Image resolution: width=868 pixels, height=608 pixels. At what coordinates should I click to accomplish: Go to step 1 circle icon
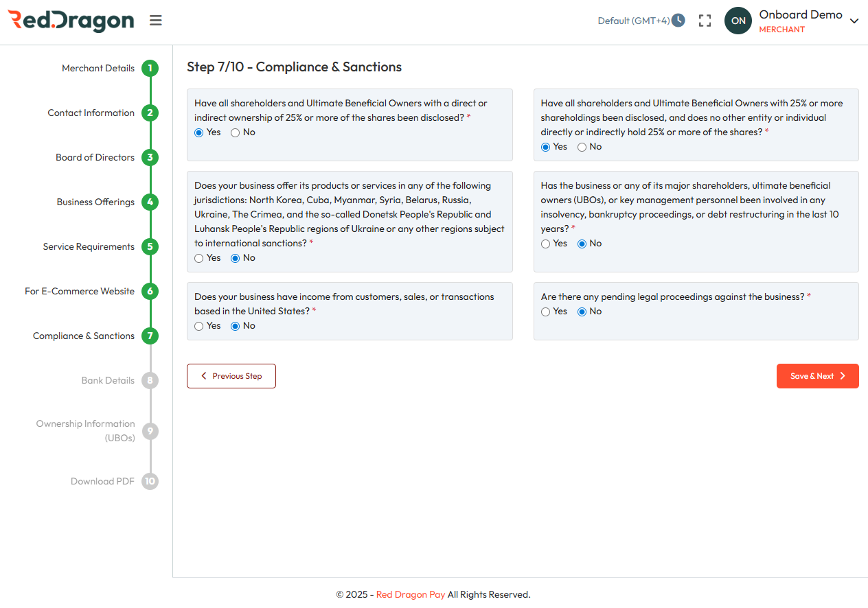click(150, 69)
